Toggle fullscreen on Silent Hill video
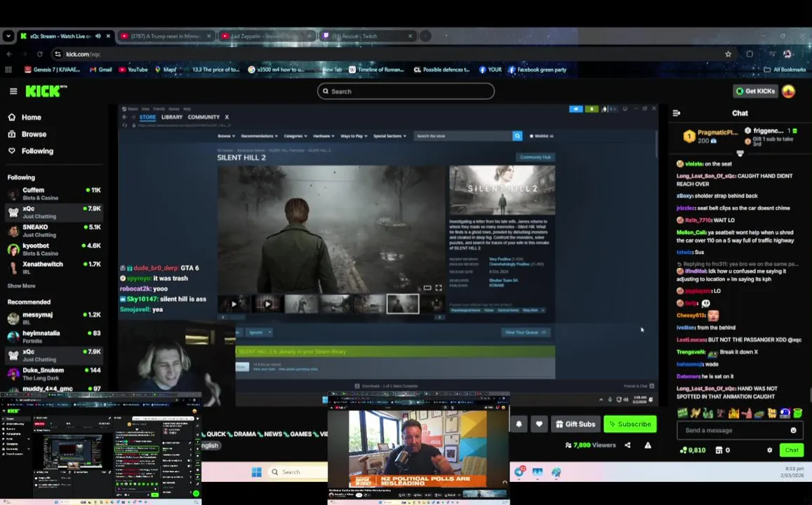The image size is (812, 505). click(x=439, y=288)
